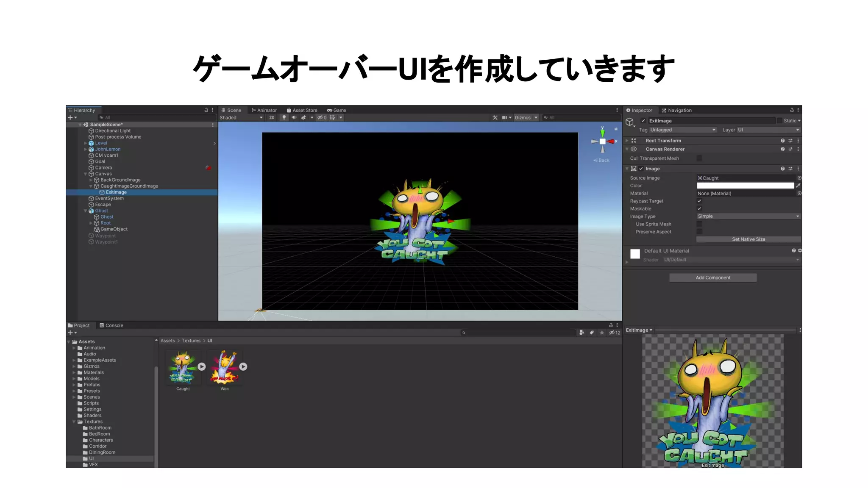Open Canvas Renderer help icon
Screen dimensions: 868x488
pyautogui.click(x=782, y=149)
